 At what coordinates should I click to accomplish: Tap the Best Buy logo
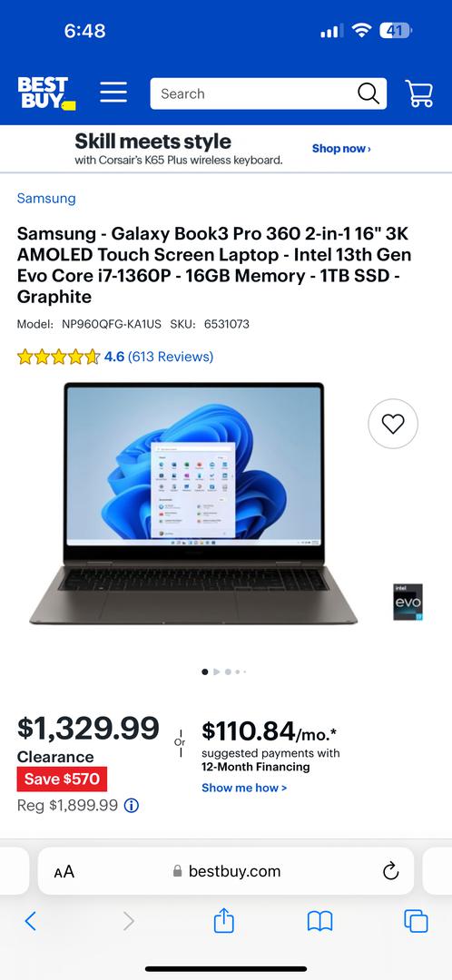46,93
